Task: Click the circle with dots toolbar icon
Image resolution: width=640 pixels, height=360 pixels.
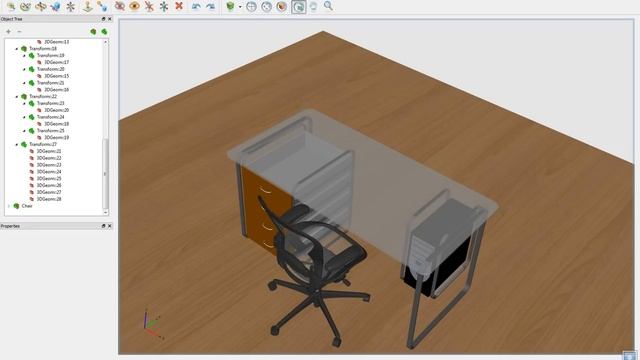Action: (267, 7)
